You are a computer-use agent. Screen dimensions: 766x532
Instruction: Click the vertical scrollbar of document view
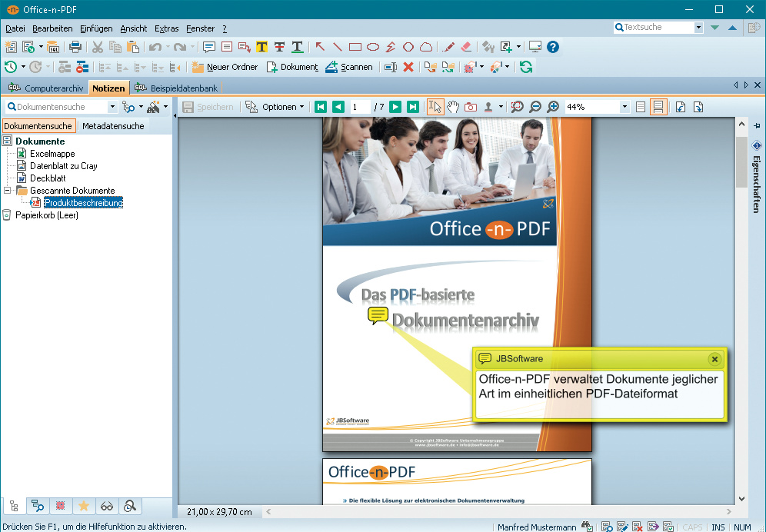coord(741,311)
